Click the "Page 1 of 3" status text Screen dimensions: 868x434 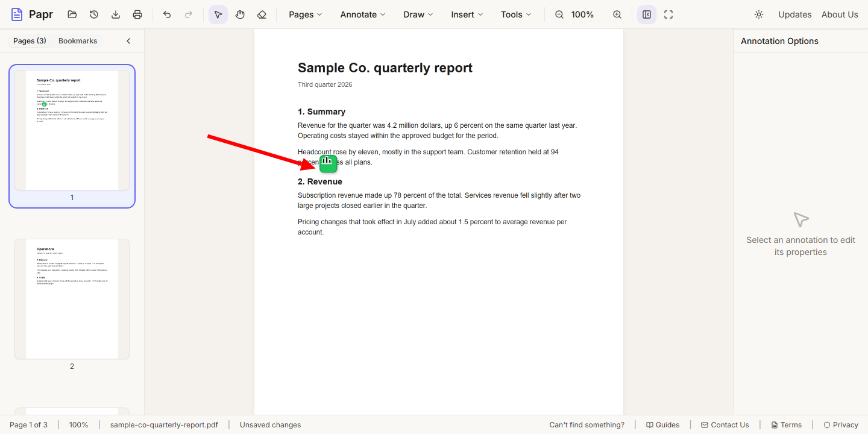point(28,425)
